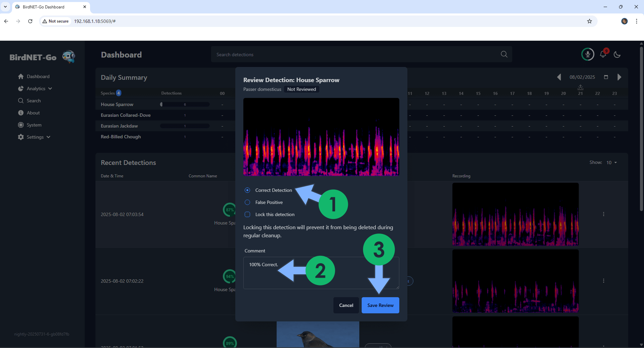The height and width of the screenshot is (348, 644).
Task: Click the search magnifier in detections search bar
Action: (504, 54)
